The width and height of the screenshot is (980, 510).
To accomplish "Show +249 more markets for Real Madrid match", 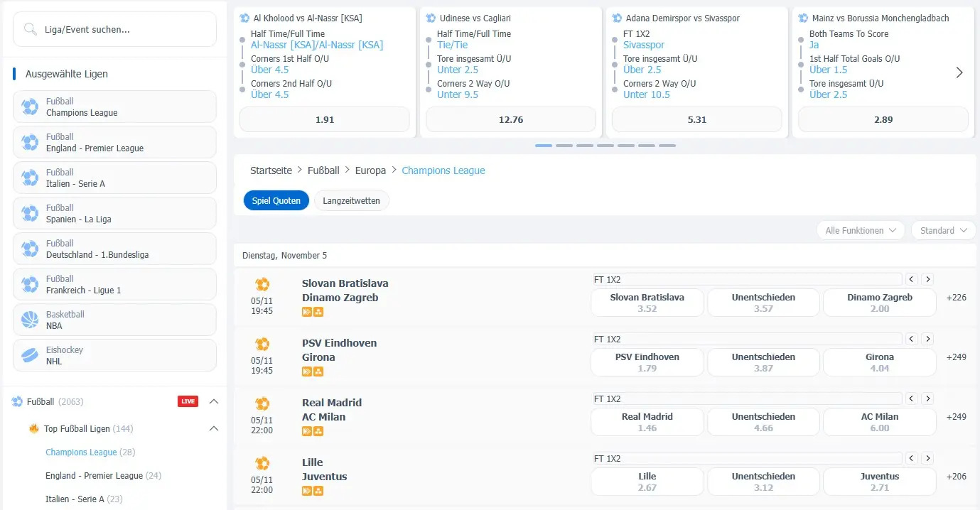I will pos(957,417).
